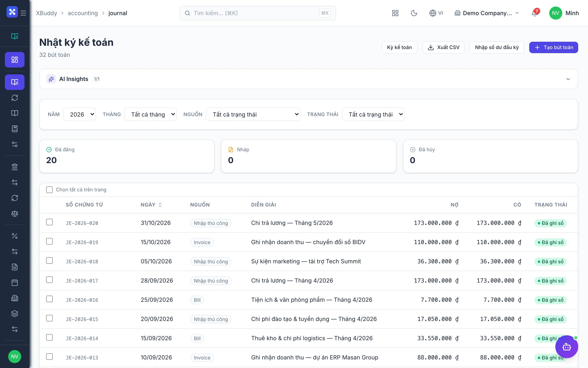588x368 pixels.
Task: Click the NV avatar at the sidebar bottom
Action: (x=14, y=357)
